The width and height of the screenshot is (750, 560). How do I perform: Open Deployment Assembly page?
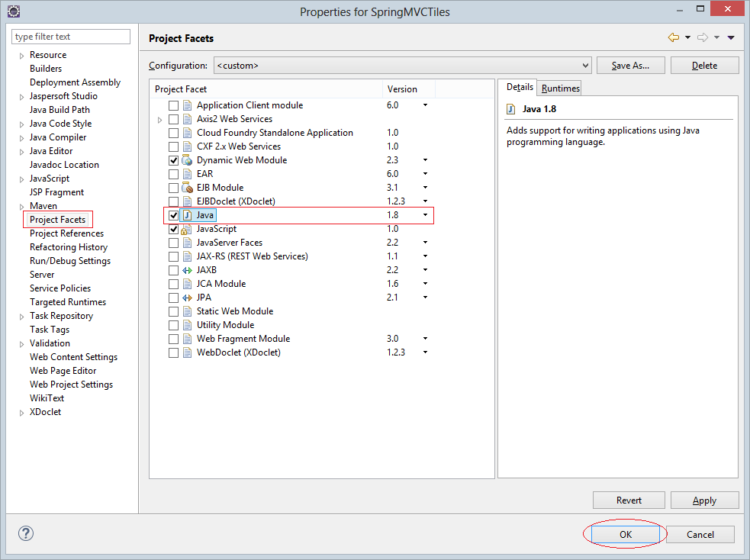coord(75,82)
